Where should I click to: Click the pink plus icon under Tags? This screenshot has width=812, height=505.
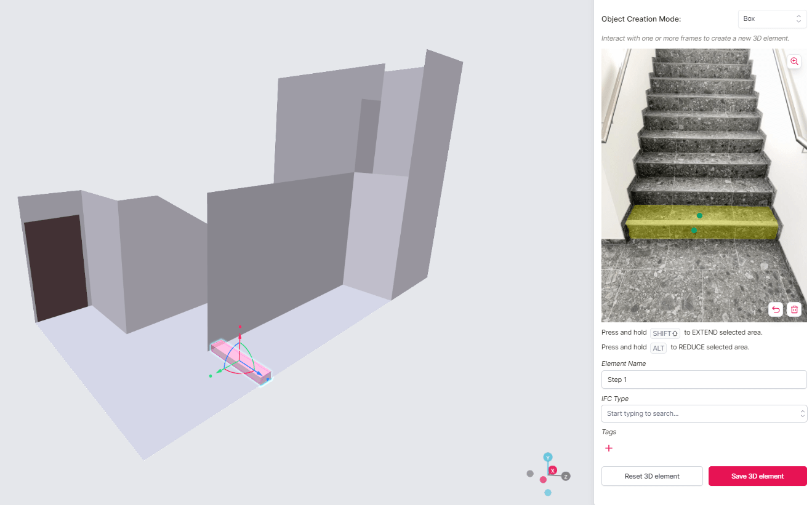click(609, 448)
